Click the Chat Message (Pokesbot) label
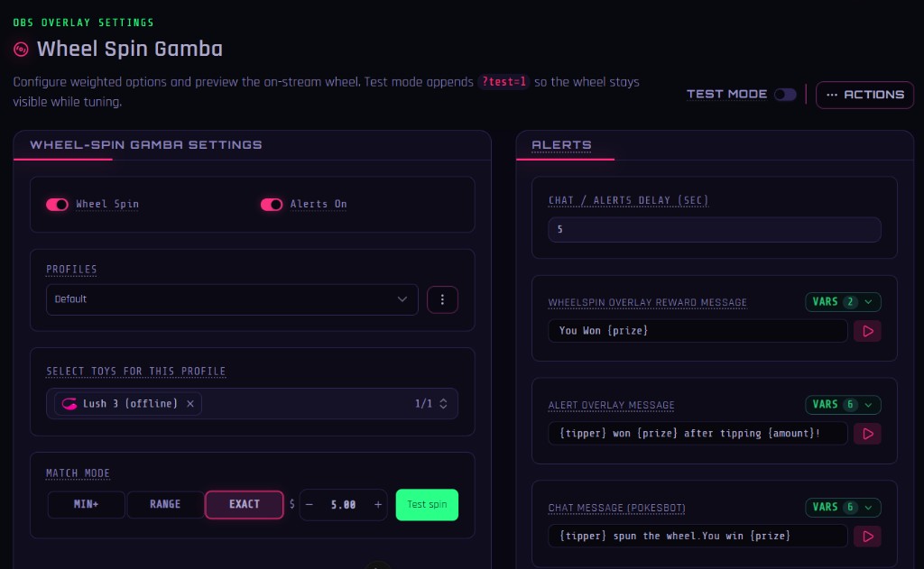 coord(616,508)
